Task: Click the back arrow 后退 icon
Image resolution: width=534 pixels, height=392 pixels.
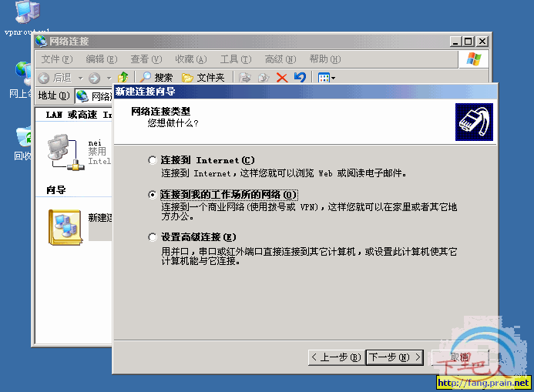Action: pos(45,77)
